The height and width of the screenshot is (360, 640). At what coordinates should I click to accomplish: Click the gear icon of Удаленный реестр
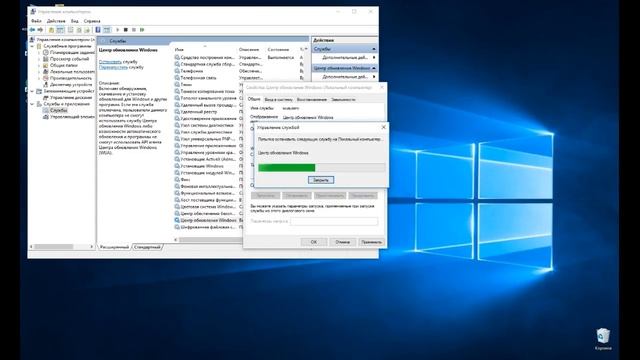177,112
